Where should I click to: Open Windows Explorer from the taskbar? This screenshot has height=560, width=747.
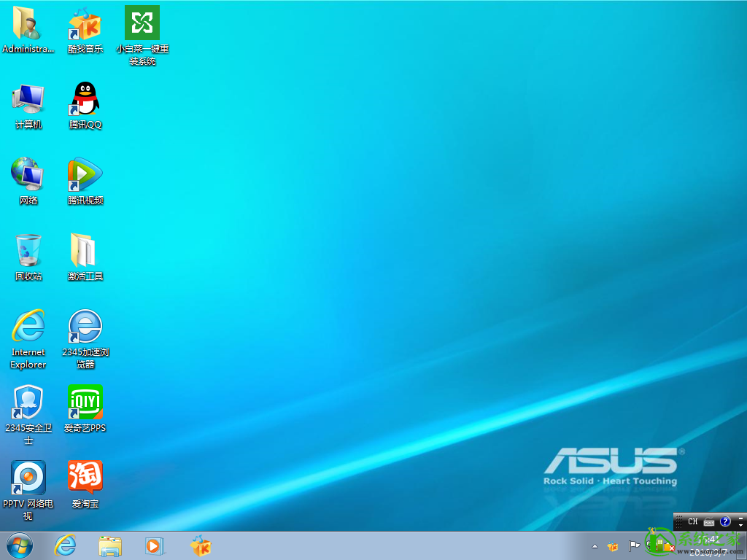point(110,545)
